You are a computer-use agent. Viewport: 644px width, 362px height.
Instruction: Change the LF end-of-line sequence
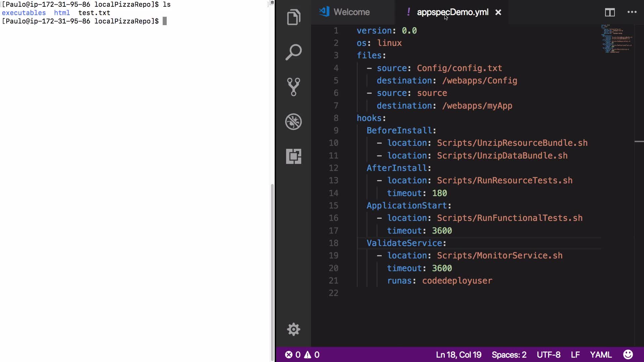575,355
